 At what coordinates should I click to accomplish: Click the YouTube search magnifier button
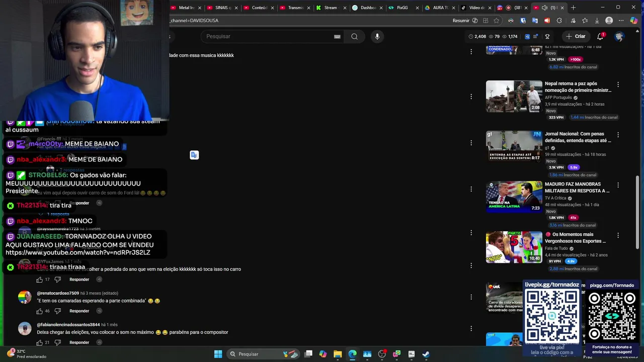[x=354, y=36]
